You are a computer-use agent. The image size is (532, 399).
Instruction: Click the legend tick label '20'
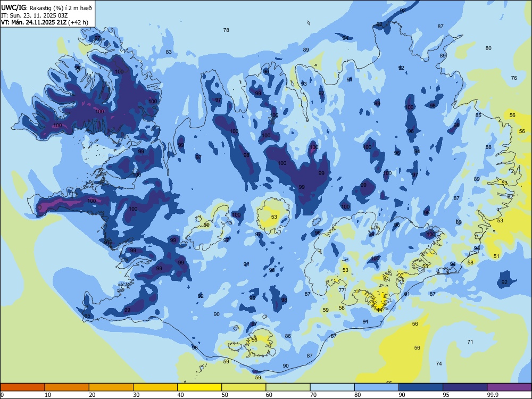coord(92,395)
